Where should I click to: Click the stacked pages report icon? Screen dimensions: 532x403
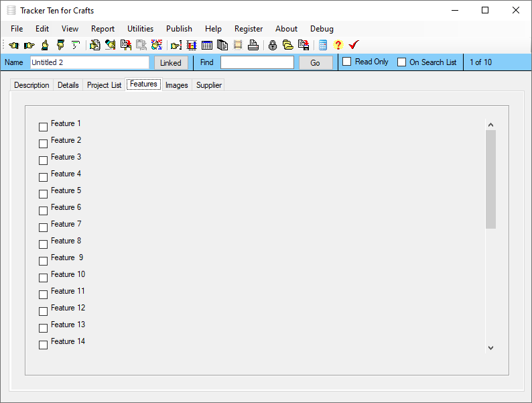tap(222, 45)
